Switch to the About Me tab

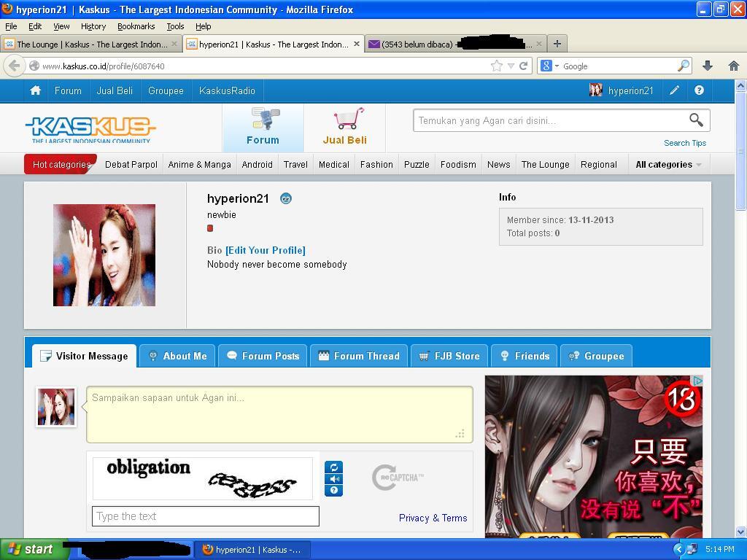pos(178,356)
